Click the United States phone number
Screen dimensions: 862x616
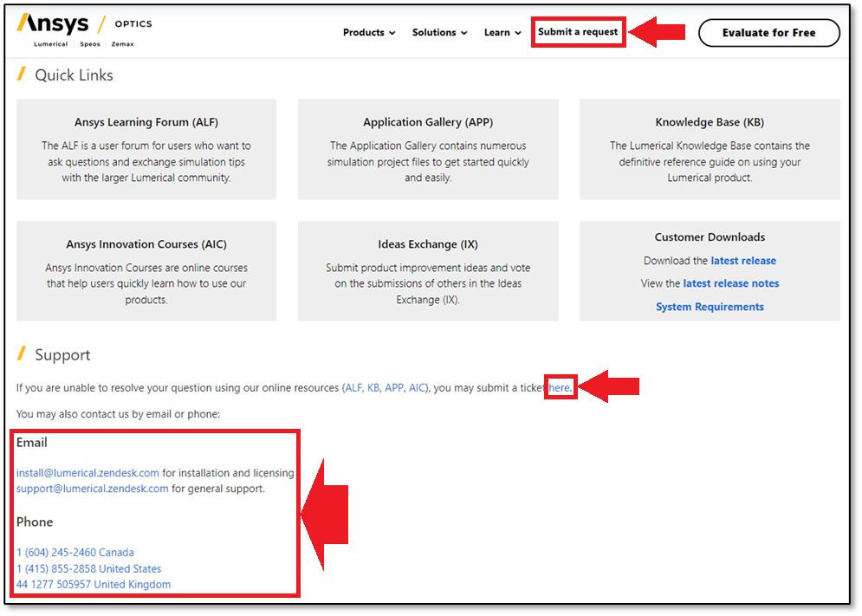(x=89, y=568)
